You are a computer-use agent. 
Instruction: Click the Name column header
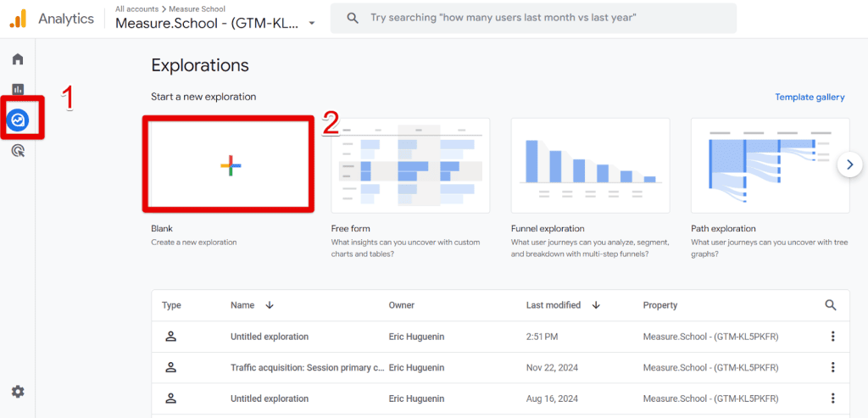[x=242, y=305]
